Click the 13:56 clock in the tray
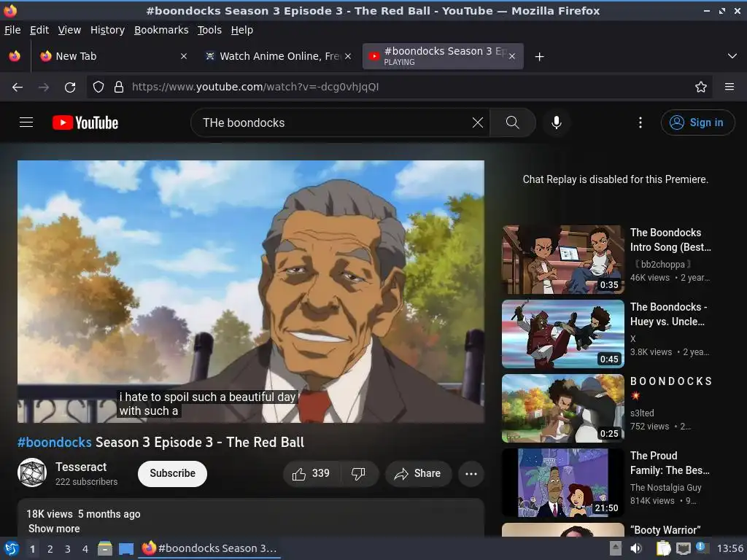Screen dimensions: 747x560 [x=729, y=548]
